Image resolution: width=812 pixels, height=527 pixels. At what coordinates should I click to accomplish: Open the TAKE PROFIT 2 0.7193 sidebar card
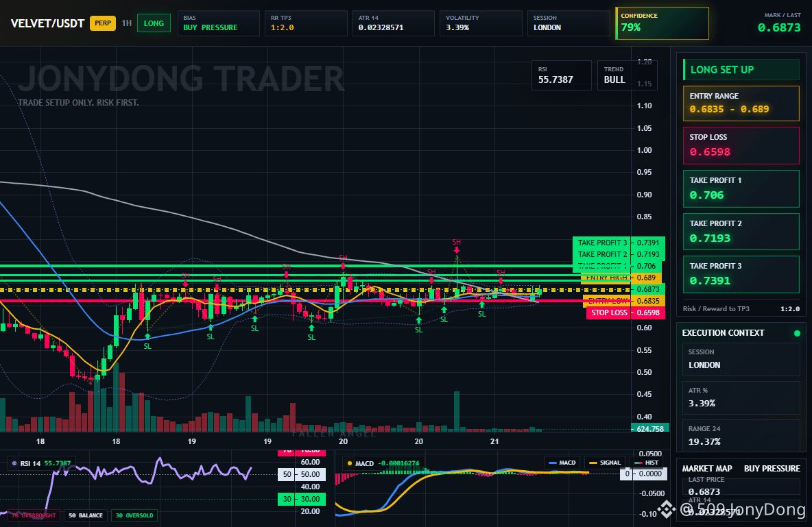coord(741,232)
